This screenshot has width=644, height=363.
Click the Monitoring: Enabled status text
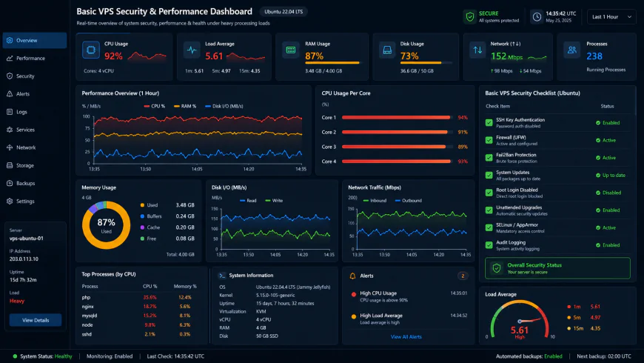coord(110,356)
